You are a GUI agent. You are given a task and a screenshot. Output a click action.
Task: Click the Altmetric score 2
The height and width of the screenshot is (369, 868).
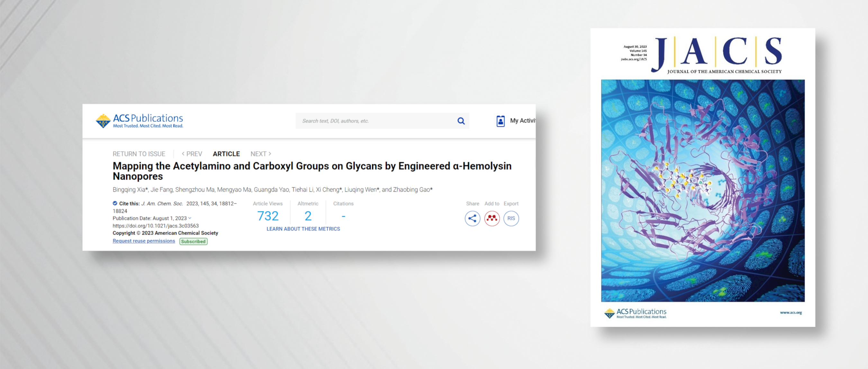(x=308, y=216)
